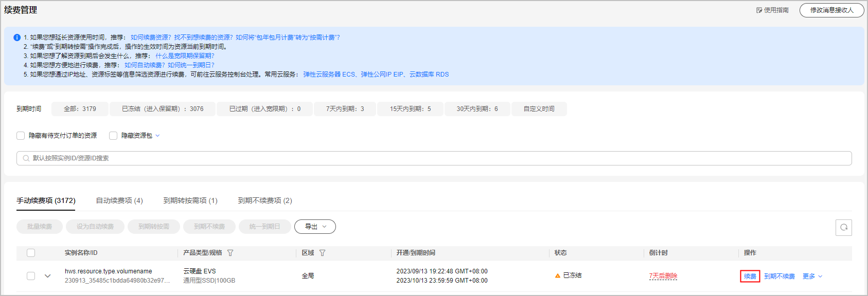The width and height of the screenshot is (868, 296).
Task: Filter by 7天内到期: 3
Action: coord(345,109)
